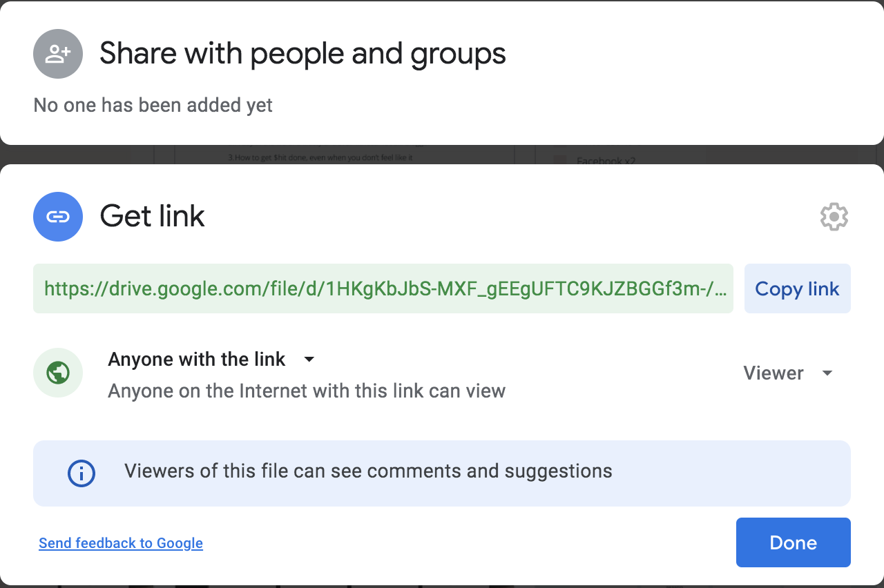Viewport: 884px width, 588px height.
Task: Select the Anyone with the link label
Action: 197,360
